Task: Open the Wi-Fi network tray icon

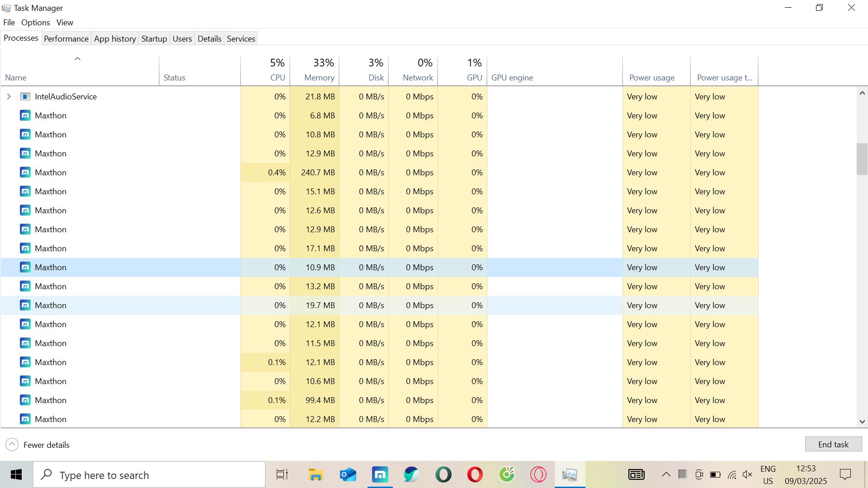Action: click(732, 474)
